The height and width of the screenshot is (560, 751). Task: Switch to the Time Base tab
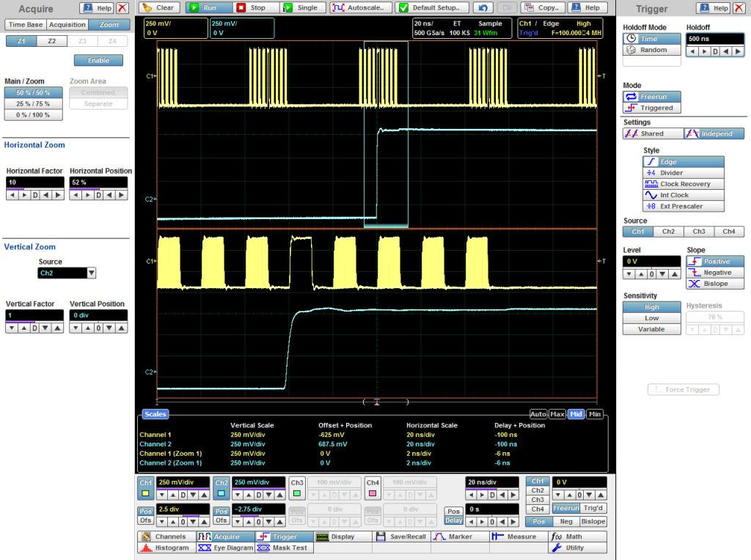25,25
